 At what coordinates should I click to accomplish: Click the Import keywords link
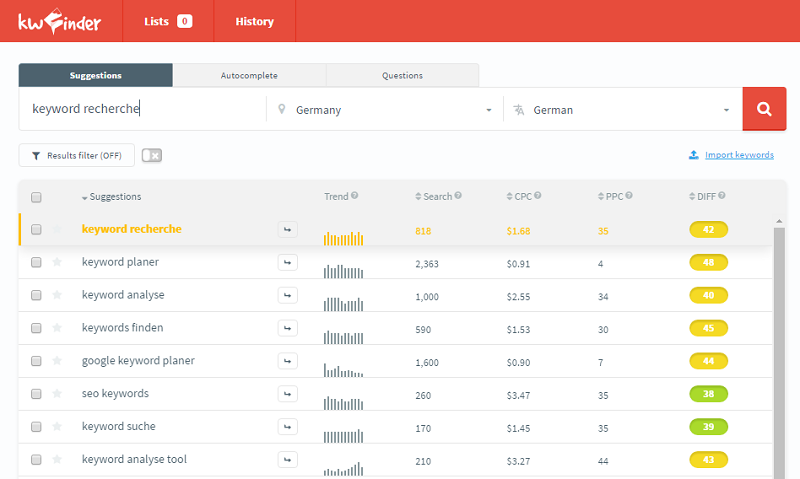click(x=738, y=155)
